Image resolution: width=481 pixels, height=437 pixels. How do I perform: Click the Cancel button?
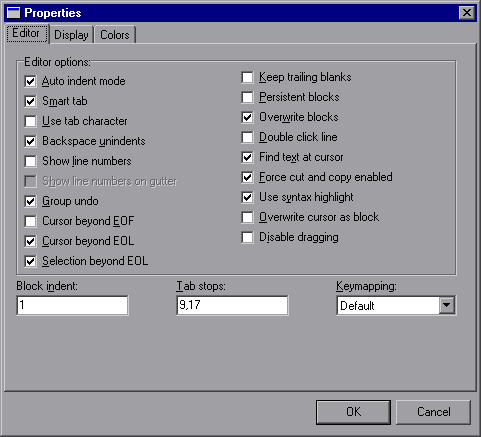433,412
